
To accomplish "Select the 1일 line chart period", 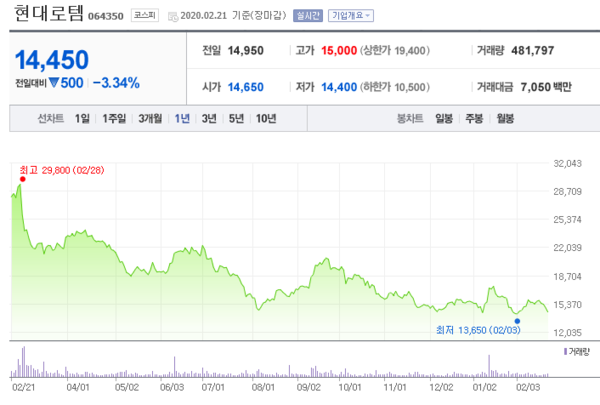I will tap(82, 118).
